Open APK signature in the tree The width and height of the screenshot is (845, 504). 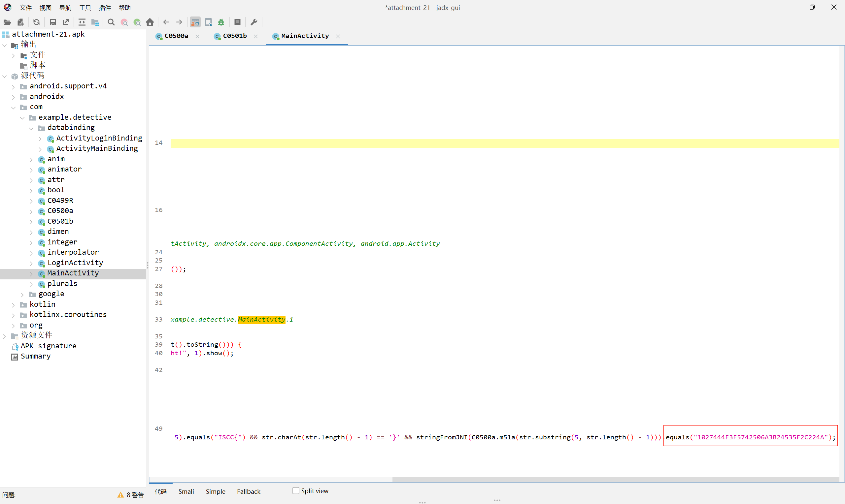[x=48, y=346]
